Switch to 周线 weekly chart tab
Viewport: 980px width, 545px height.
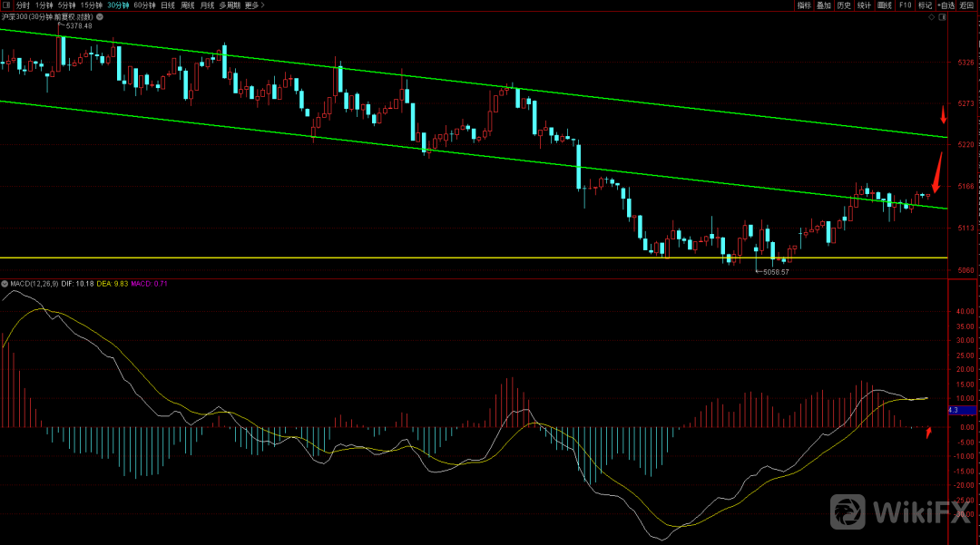pos(188,5)
